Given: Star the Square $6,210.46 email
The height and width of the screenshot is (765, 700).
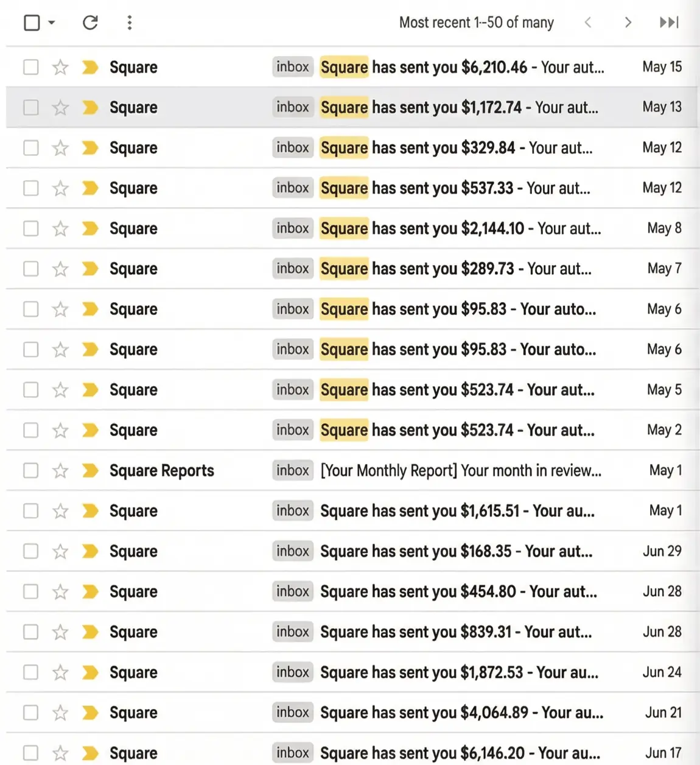Looking at the screenshot, I should pos(60,67).
